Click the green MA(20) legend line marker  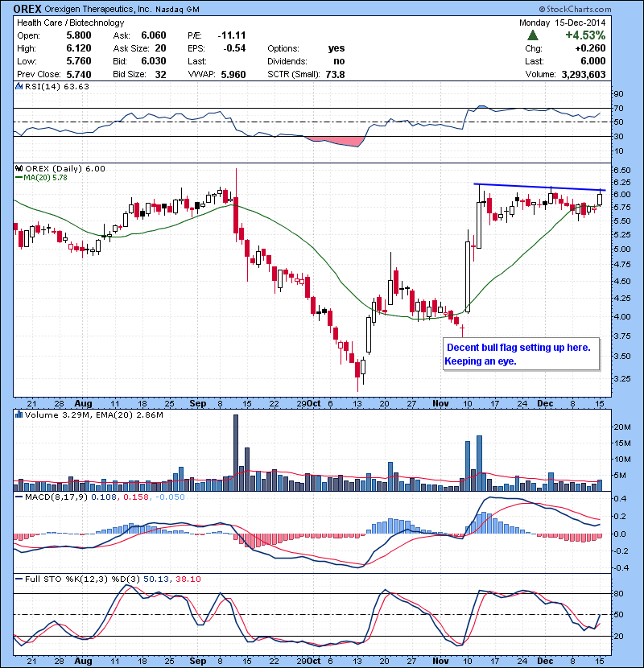coord(19,178)
